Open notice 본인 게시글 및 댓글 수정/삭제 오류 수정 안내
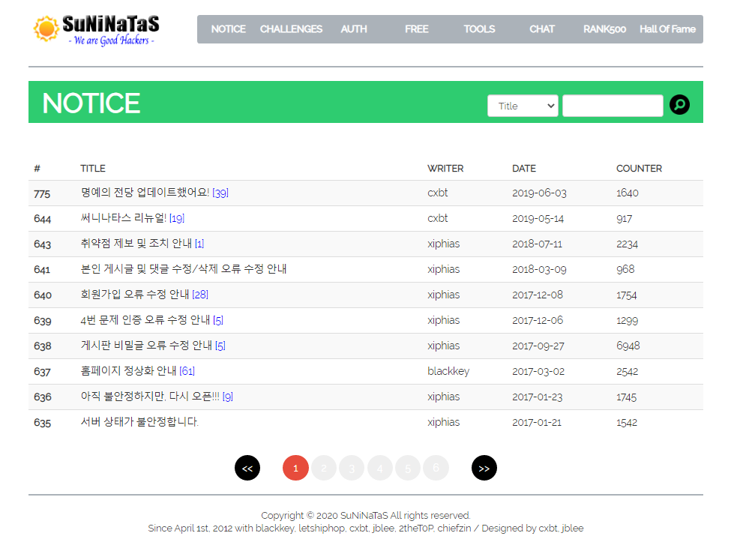This screenshot has width=743, height=560. [x=184, y=269]
